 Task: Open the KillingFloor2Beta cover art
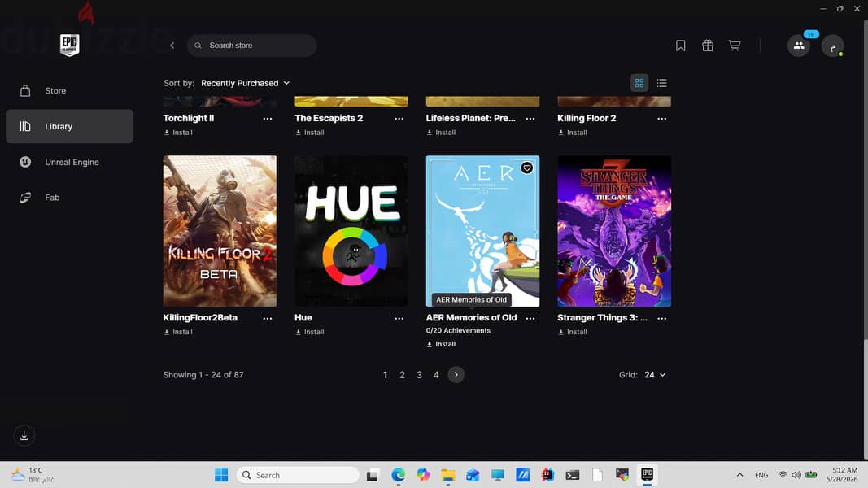(x=220, y=231)
